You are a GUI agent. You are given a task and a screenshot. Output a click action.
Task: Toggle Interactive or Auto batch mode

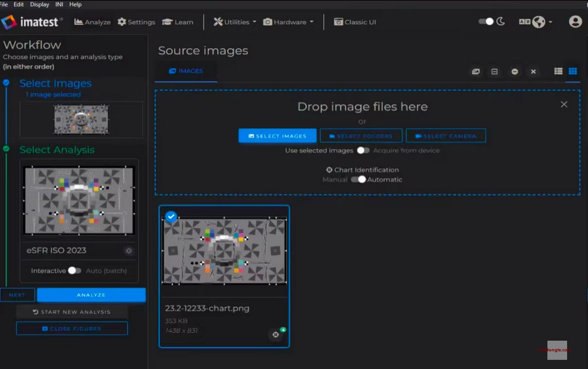point(75,271)
